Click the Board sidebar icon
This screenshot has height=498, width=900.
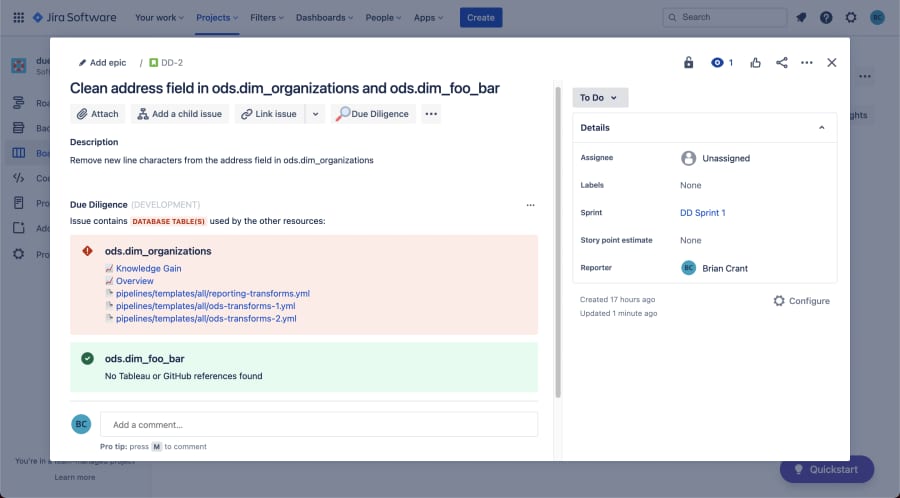coord(18,153)
